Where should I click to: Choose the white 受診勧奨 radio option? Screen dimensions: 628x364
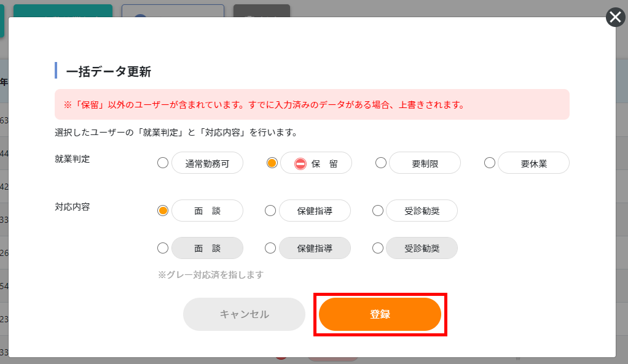pyautogui.click(x=378, y=211)
